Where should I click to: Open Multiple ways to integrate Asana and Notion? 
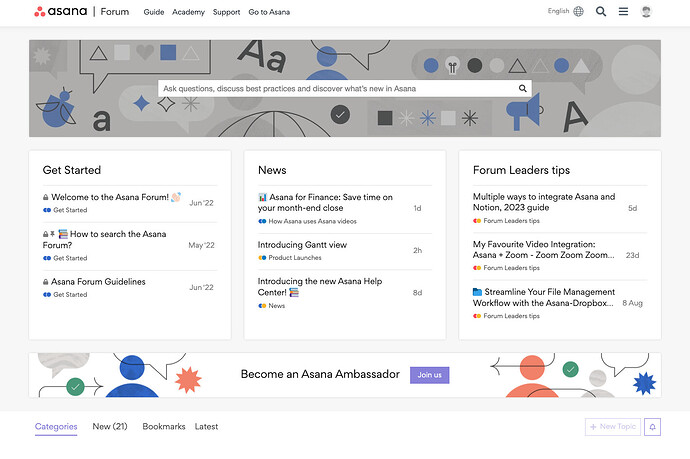pos(544,202)
